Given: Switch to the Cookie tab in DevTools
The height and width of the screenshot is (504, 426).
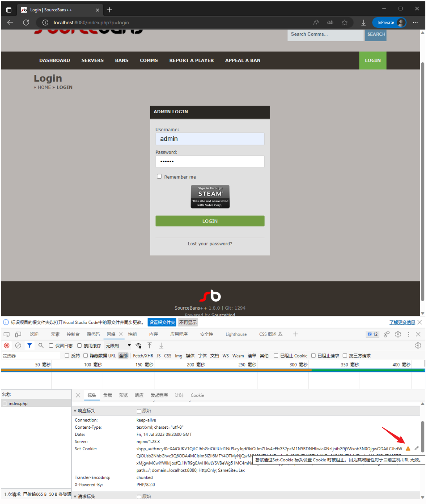Looking at the screenshot, I should 197,395.
